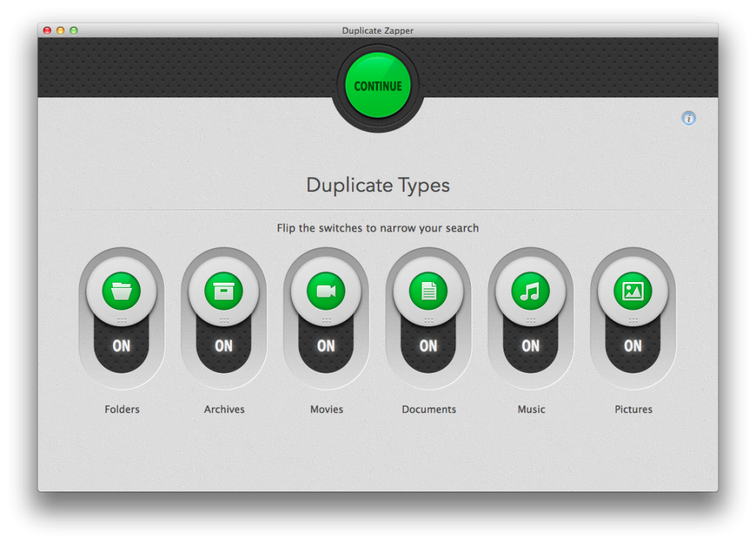Click the green folder icon knob
This screenshot has height=544, width=756.
[x=121, y=291]
